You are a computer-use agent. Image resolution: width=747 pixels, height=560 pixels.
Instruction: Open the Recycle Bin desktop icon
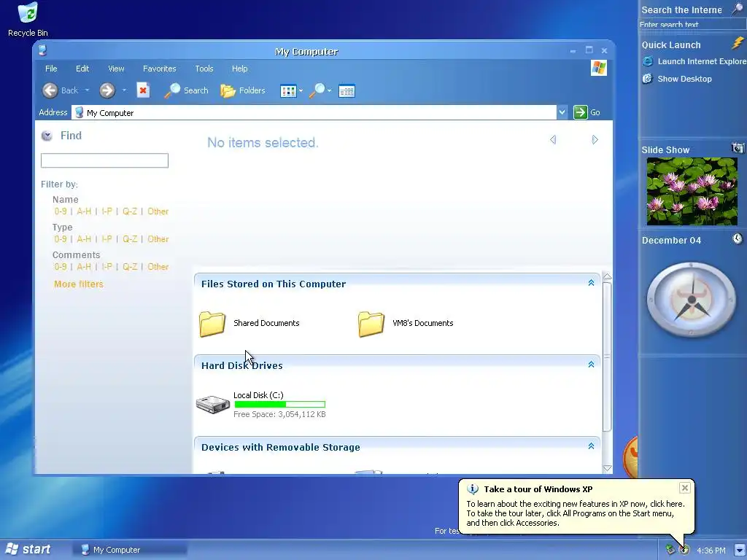click(x=28, y=20)
